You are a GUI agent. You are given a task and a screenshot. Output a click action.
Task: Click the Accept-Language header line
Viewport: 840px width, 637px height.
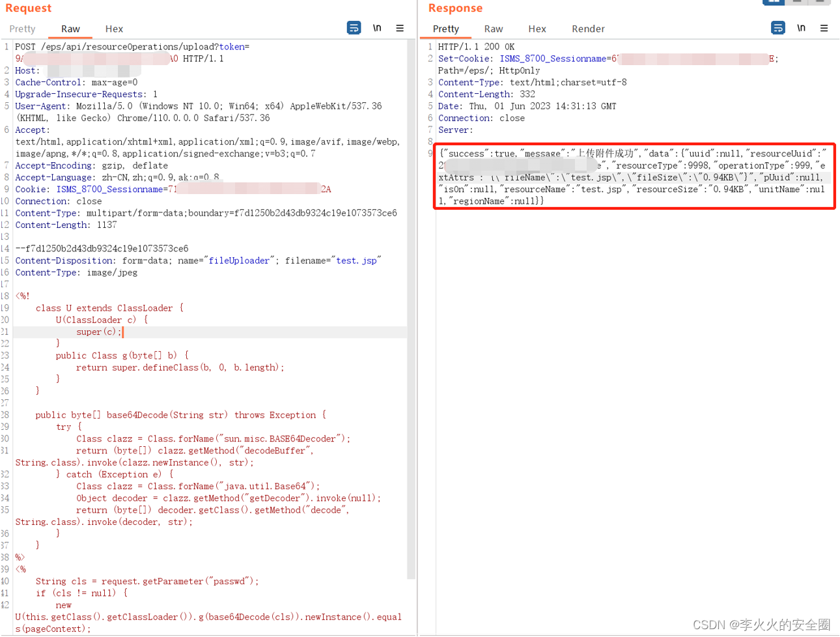pos(117,177)
